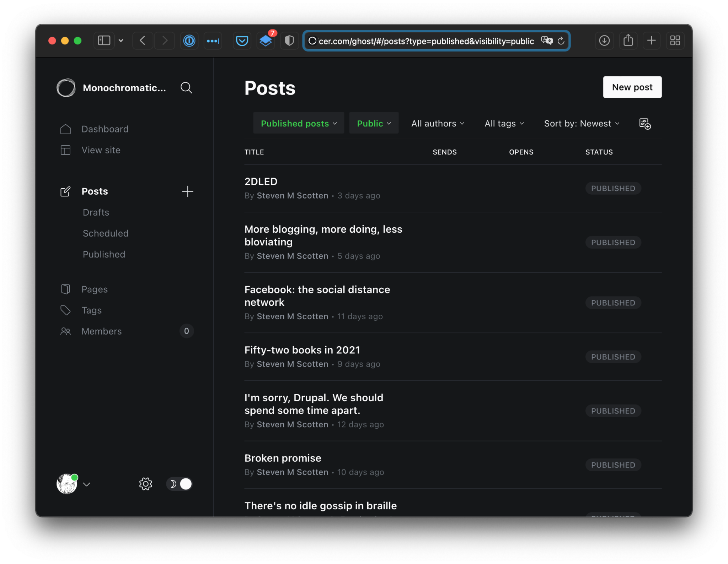This screenshot has height=564, width=728.
Task: Toggle the Safari sidebar icon
Action: [x=104, y=40]
